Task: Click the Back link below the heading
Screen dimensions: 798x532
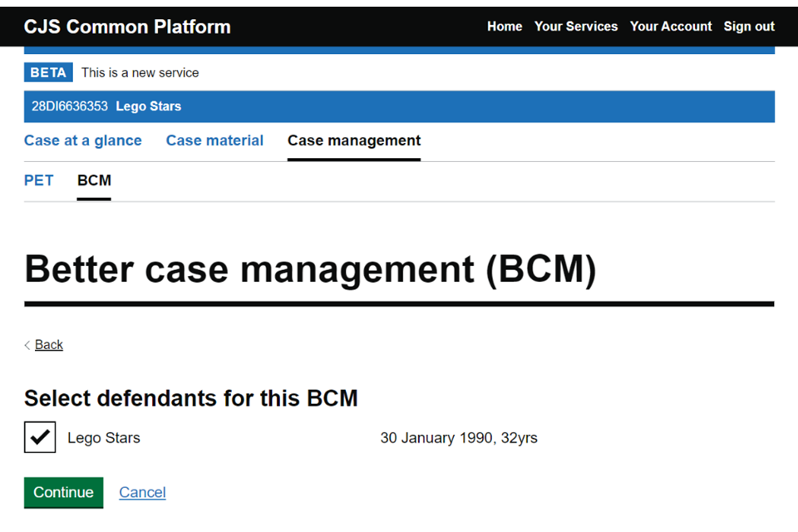Action: pyautogui.click(x=48, y=344)
